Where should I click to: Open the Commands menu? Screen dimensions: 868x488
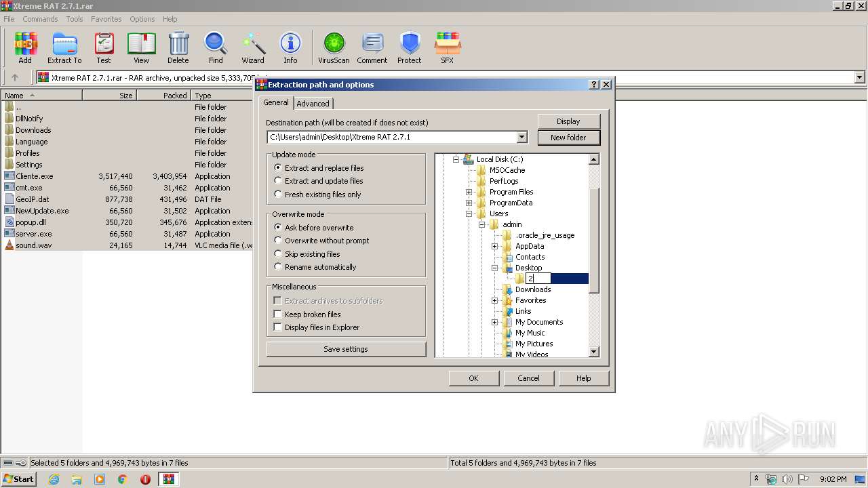[x=40, y=19]
